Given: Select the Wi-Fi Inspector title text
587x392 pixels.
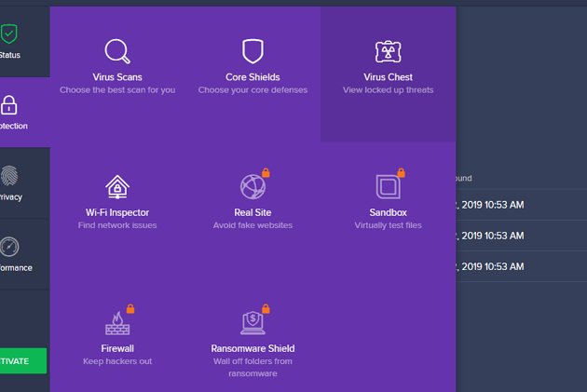Looking at the screenshot, I should click(117, 212).
